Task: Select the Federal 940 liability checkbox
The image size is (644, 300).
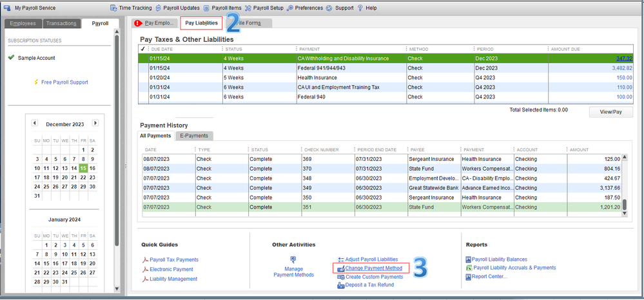Action: (x=144, y=97)
